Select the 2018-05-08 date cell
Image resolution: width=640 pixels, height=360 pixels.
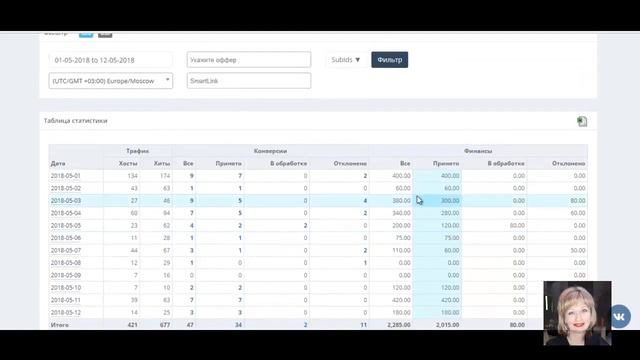pos(66,263)
